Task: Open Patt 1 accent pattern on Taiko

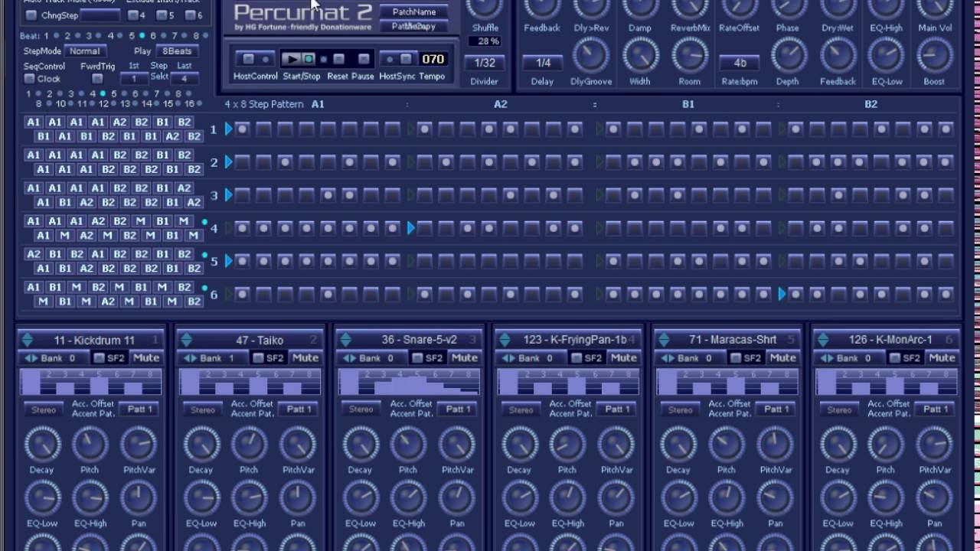Action: pyautogui.click(x=299, y=409)
